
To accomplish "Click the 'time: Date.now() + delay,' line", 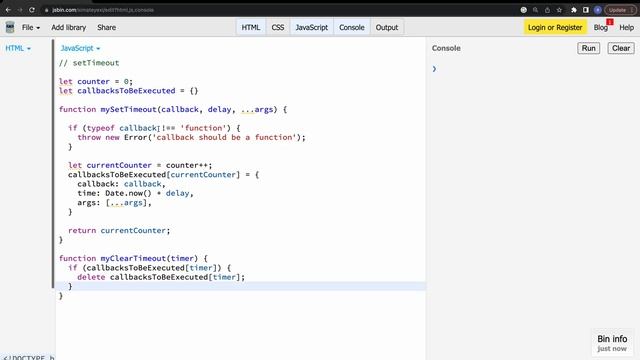I will tap(136, 193).
